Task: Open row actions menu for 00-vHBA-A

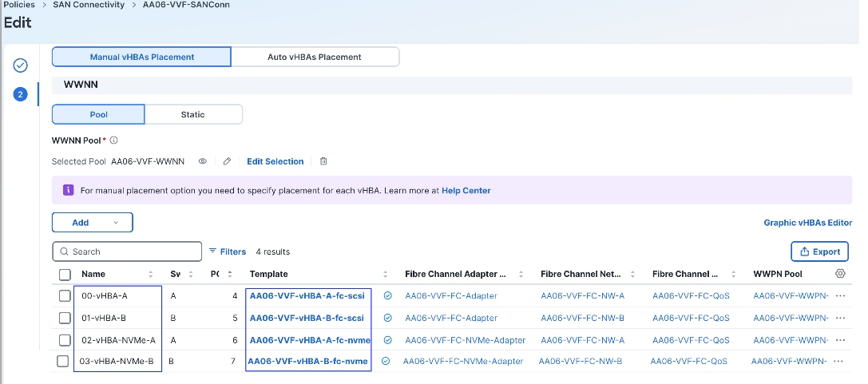Action: point(840,296)
